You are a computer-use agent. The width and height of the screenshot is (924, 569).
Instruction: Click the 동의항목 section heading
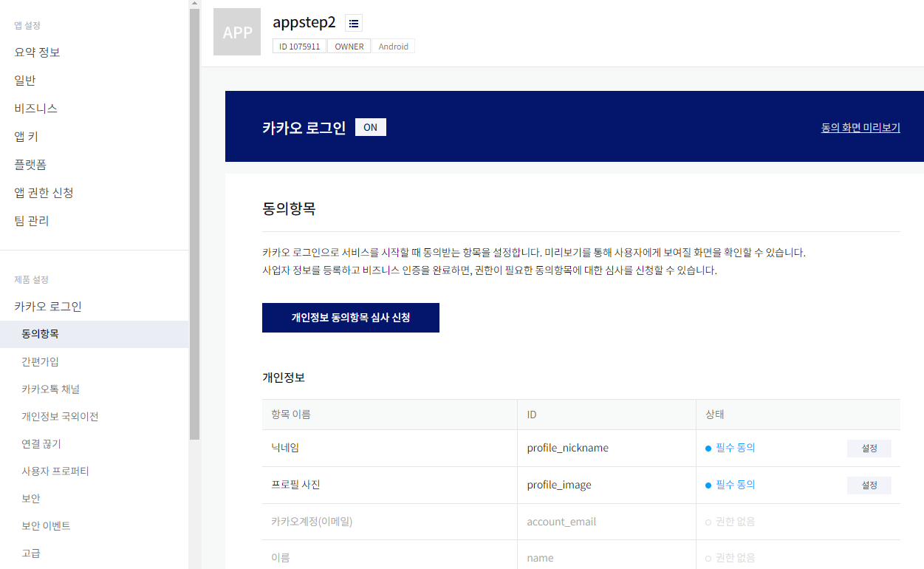click(289, 208)
